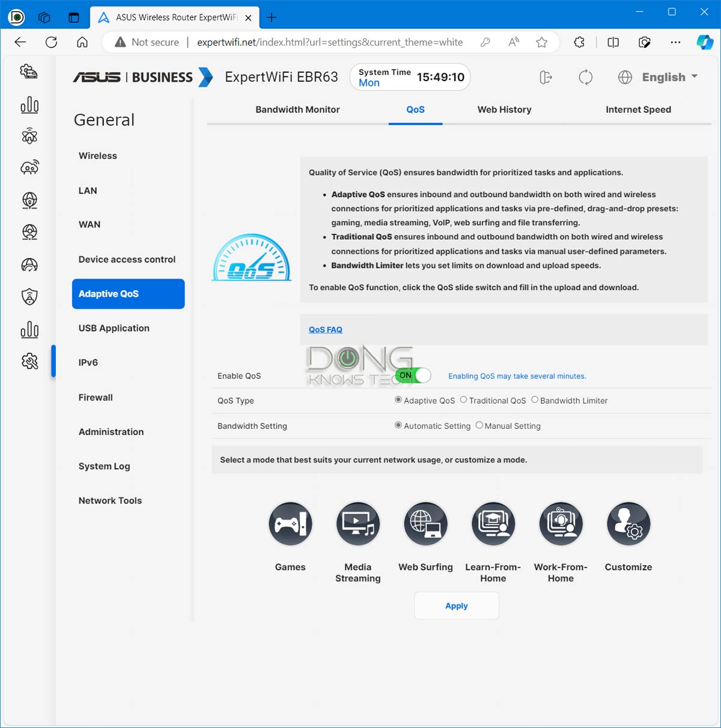721x728 pixels.
Task: Select Manual Setting bandwidth option
Action: tap(479, 425)
